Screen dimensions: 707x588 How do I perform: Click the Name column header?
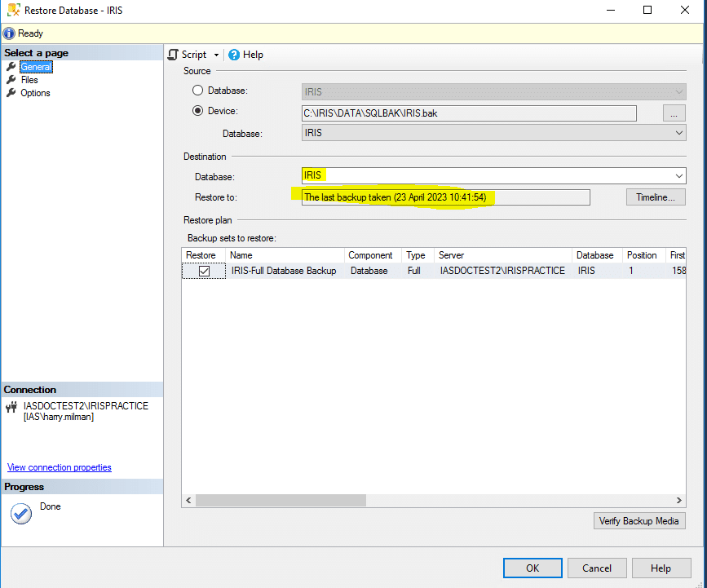(285, 255)
